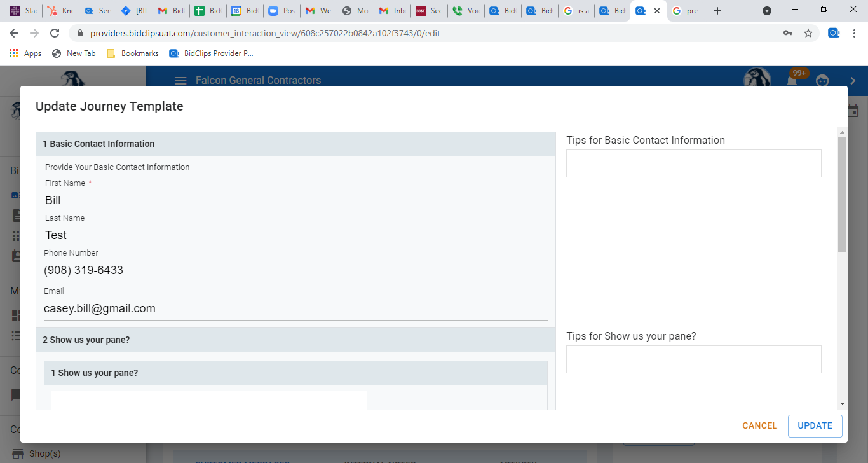Viewport: 868px width, 463px height.
Task: Click the dialog scrollbar thumb
Action: point(842,194)
